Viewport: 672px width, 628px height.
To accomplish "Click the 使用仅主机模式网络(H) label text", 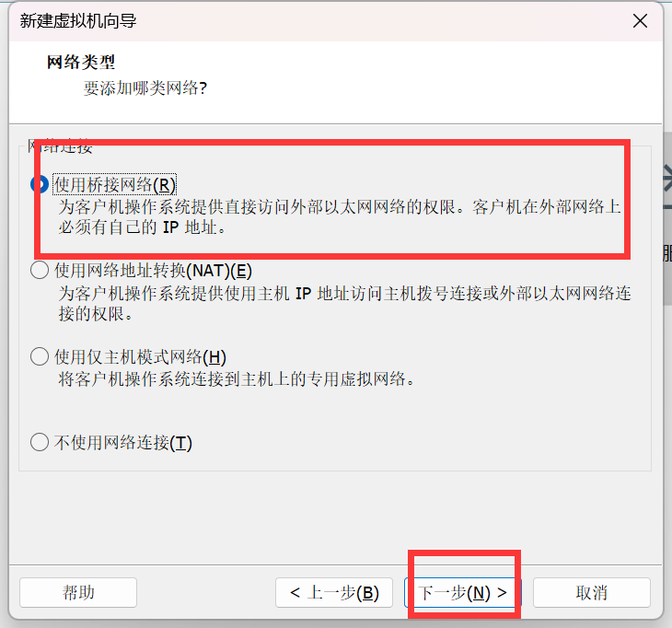I will click(x=140, y=356).
